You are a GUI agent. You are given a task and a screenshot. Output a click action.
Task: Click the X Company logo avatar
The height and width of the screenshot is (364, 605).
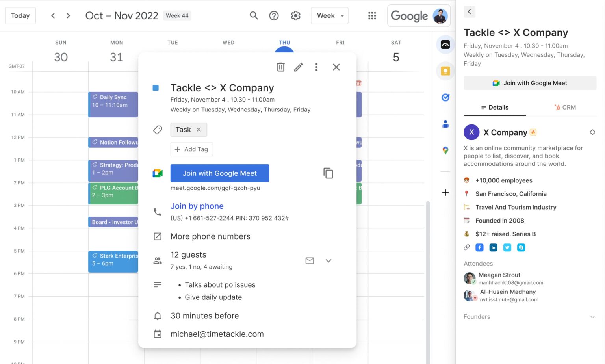click(x=471, y=132)
